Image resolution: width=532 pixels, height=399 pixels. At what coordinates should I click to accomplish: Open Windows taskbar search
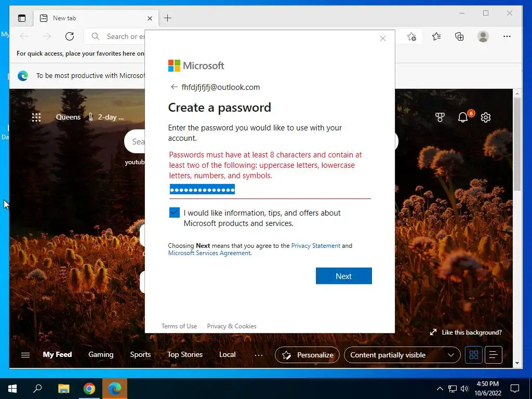[37, 389]
